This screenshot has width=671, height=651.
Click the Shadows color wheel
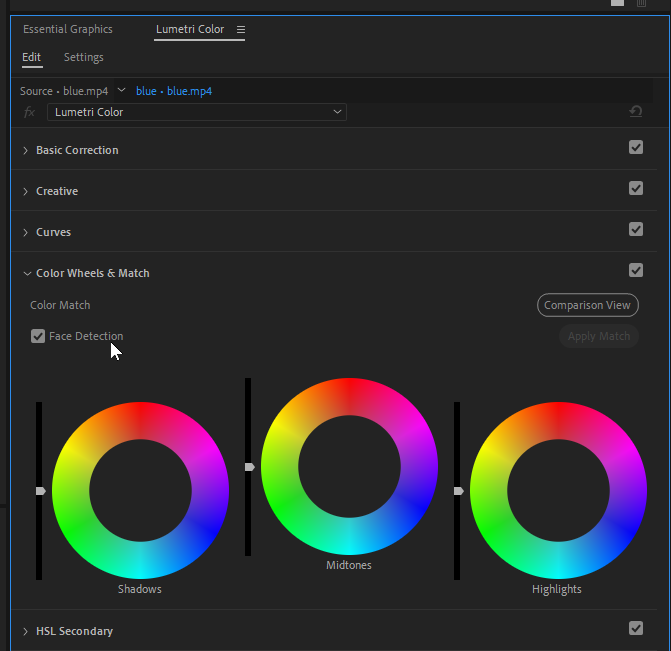pyautogui.click(x=140, y=490)
